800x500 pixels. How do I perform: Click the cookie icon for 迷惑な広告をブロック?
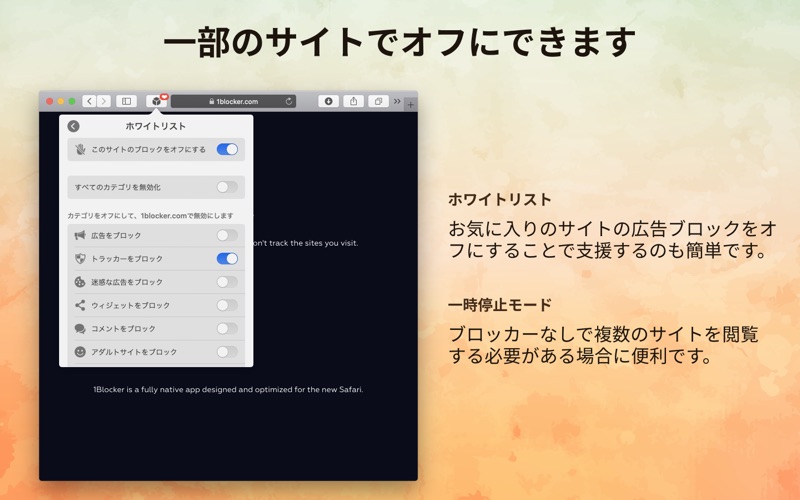click(x=80, y=282)
